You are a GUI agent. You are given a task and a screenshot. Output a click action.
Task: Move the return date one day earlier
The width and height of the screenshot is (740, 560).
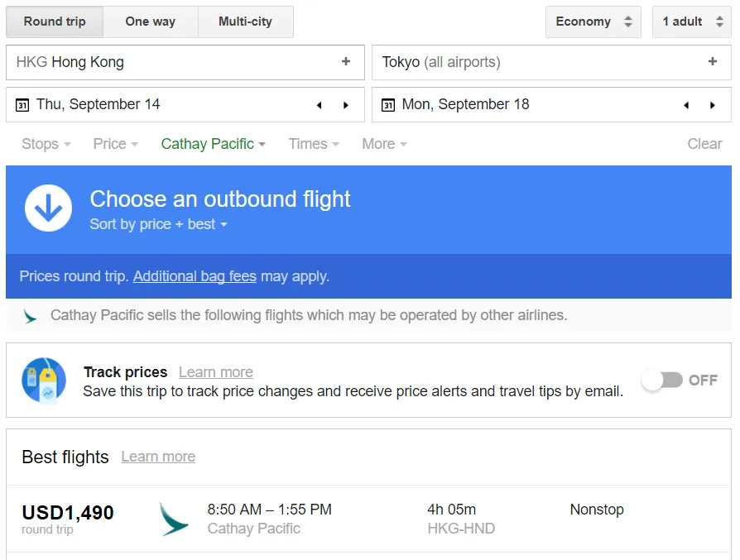(x=685, y=105)
